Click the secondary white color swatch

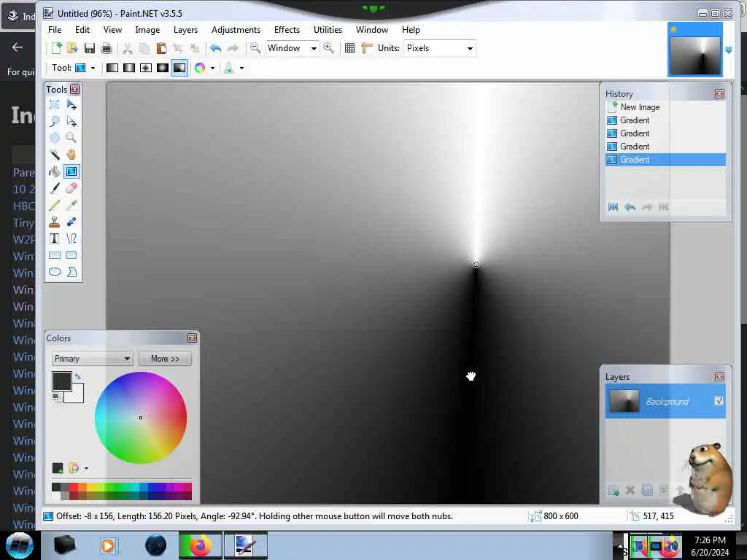coord(77,395)
